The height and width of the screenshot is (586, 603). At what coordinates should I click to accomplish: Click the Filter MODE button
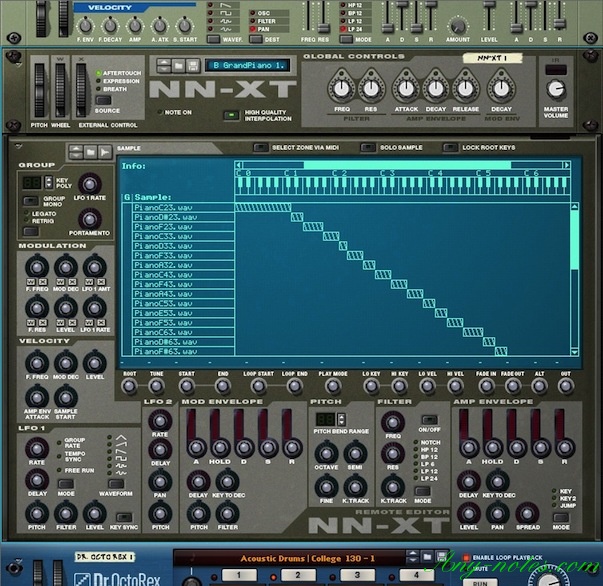pyautogui.click(x=422, y=491)
